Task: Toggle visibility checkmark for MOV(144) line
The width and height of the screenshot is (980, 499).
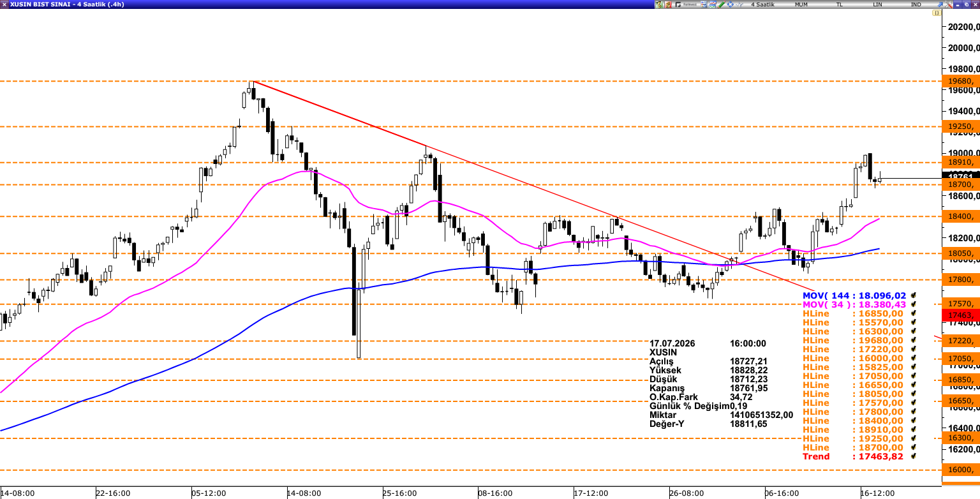Action: [913, 295]
